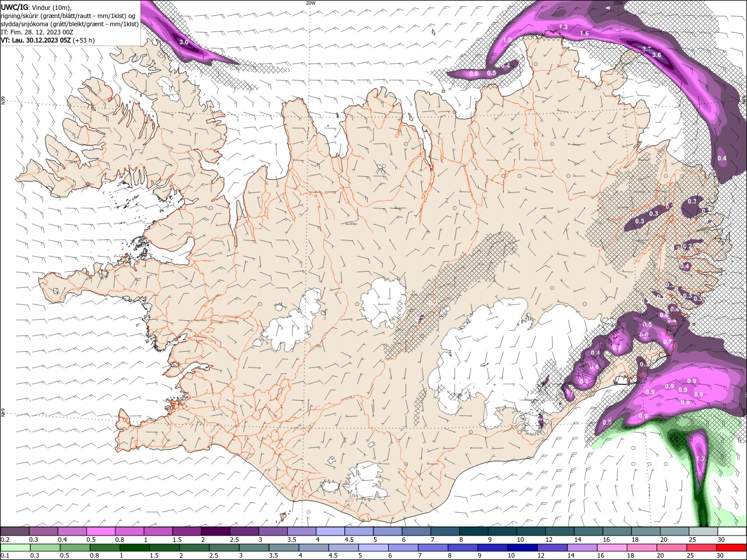The width and height of the screenshot is (747, 560).
Task: Click the 1.0 precipitation value on the map
Action: tap(508, 40)
